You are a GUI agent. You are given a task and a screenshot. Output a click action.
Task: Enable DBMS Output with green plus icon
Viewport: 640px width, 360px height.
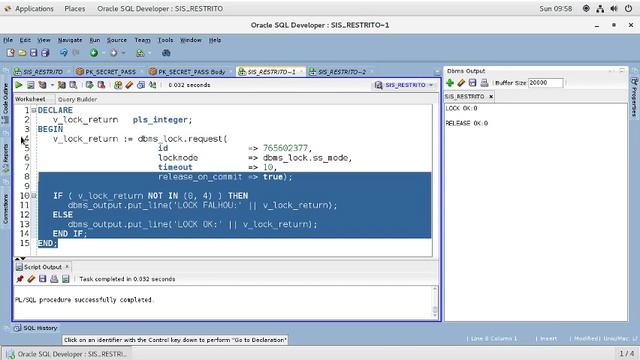[x=450, y=83]
